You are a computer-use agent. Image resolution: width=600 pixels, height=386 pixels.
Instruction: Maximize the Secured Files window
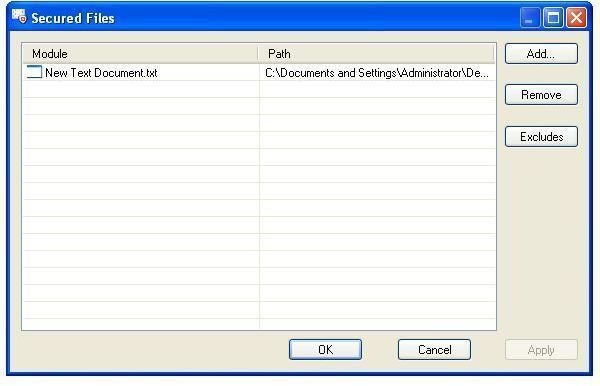tap(553, 18)
